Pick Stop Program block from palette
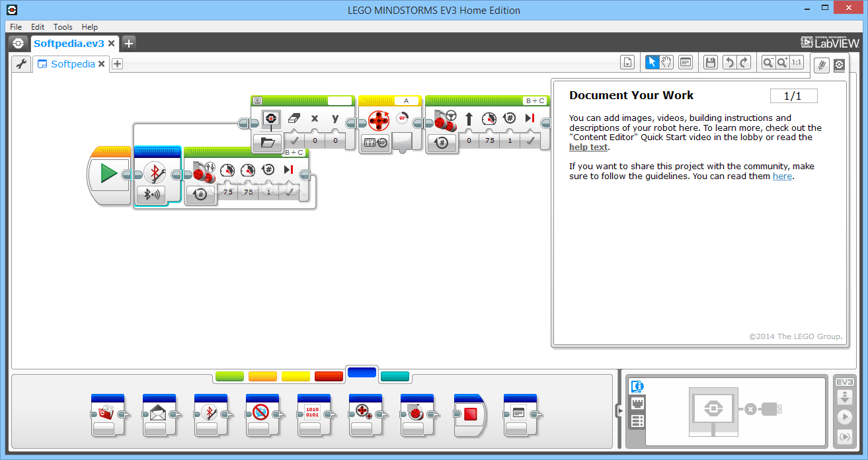This screenshot has height=460, width=868. 469,414
